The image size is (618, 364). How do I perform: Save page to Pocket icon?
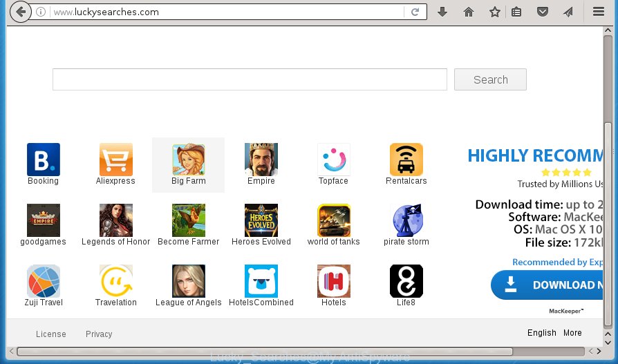pyautogui.click(x=543, y=12)
